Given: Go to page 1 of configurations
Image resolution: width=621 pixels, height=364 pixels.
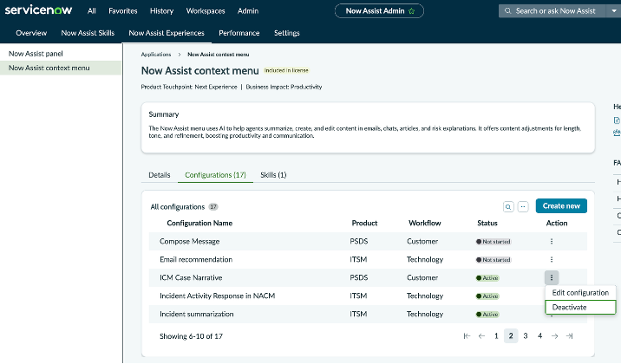Looking at the screenshot, I should tap(496, 336).
